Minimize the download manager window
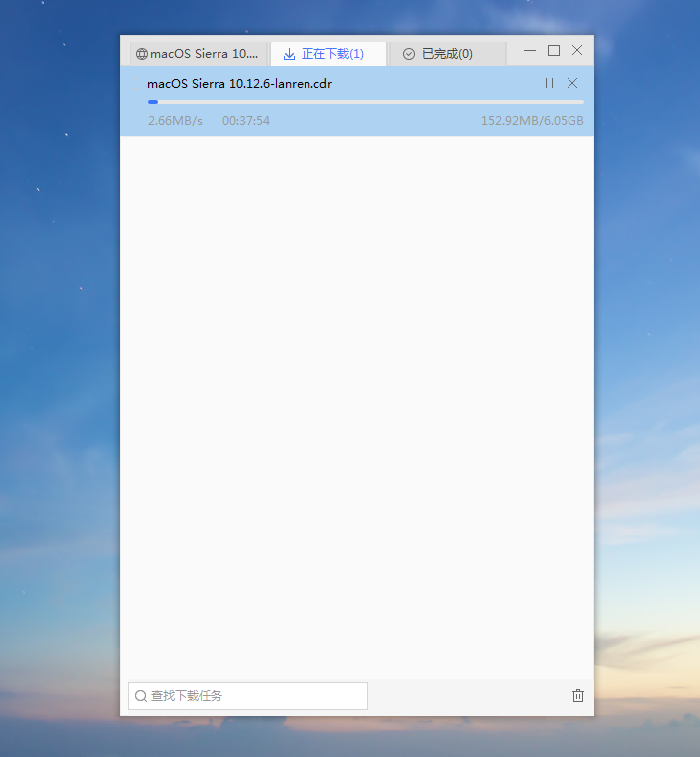This screenshot has height=757, width=700. tap(530, 50)
